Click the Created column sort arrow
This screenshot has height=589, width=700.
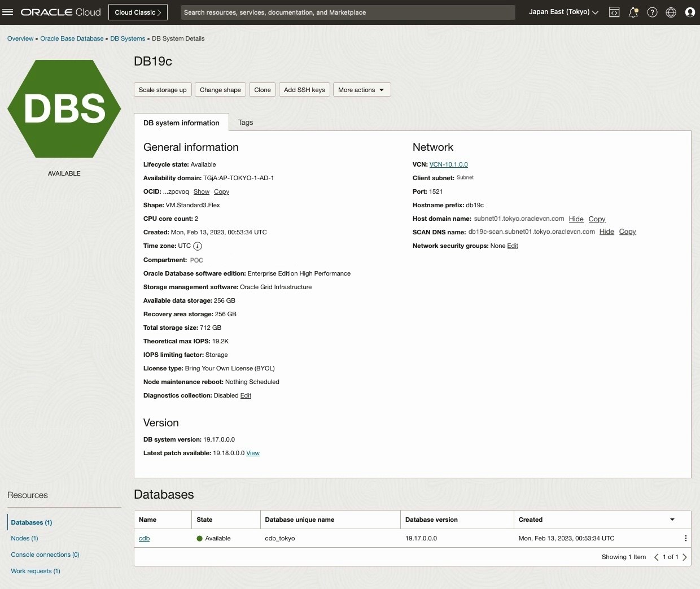coord(672,520)
